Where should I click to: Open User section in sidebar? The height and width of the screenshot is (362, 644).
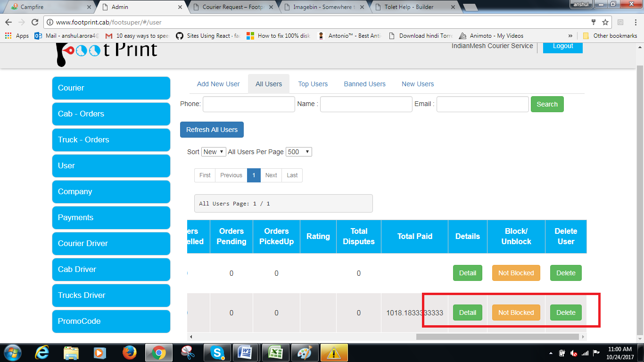tap(111, 165)
